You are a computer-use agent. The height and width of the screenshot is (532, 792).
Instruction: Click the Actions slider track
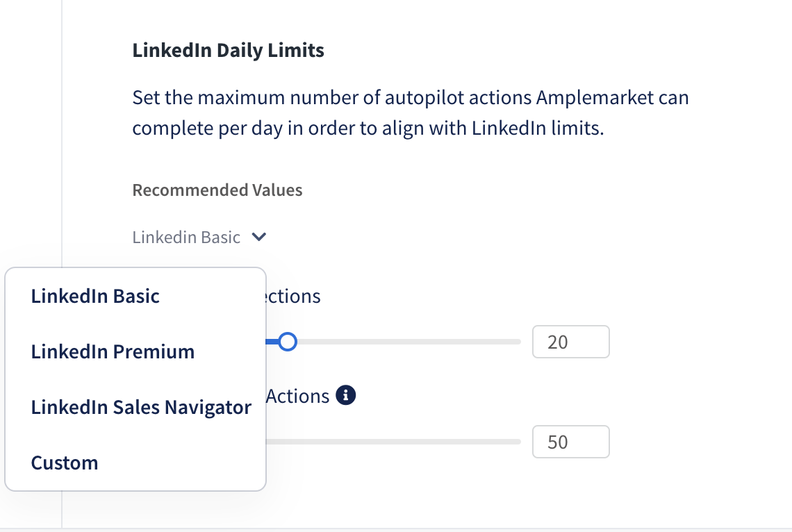tap(393, 442)
